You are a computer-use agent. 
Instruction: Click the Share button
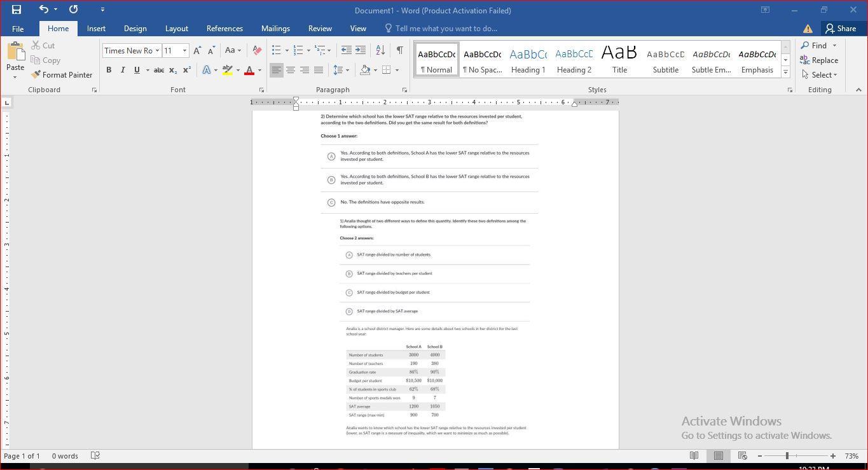840,29
